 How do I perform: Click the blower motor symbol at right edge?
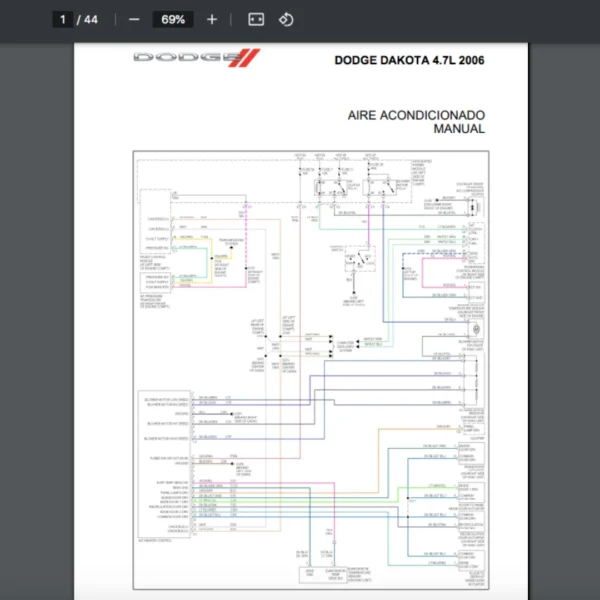(x=478, y=329)
